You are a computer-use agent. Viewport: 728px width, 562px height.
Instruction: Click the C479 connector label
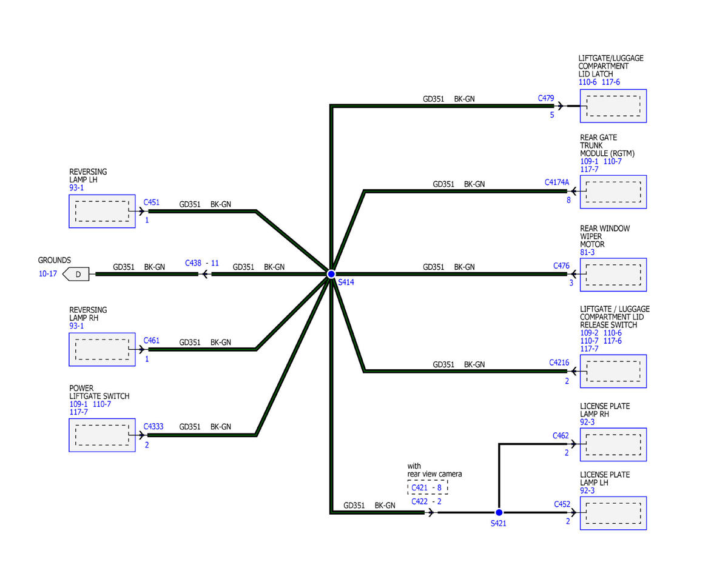546,97
